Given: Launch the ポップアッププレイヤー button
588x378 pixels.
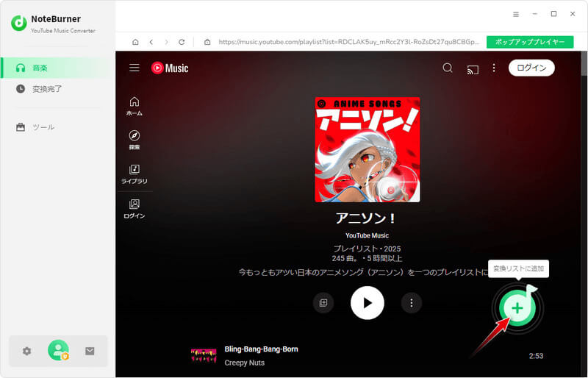Looking at the screenshot, I should (x=530, y=42).
